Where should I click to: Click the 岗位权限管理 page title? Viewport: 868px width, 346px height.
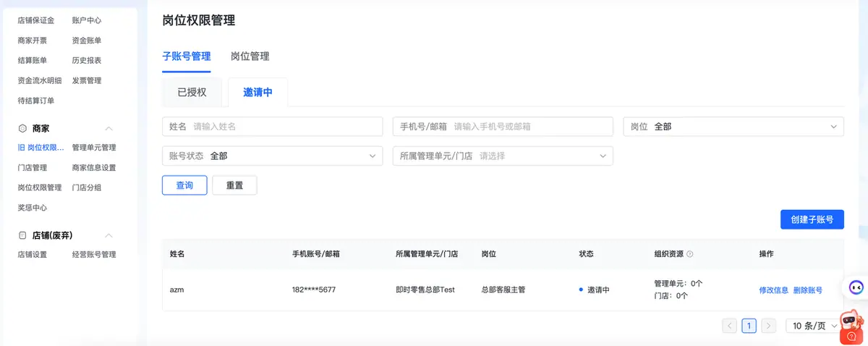tap(199, 21)
